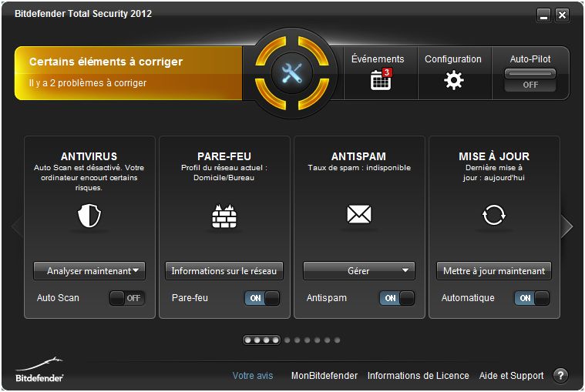
Task: Open Informations de Licence link
Action: click(x=419, y=376)
